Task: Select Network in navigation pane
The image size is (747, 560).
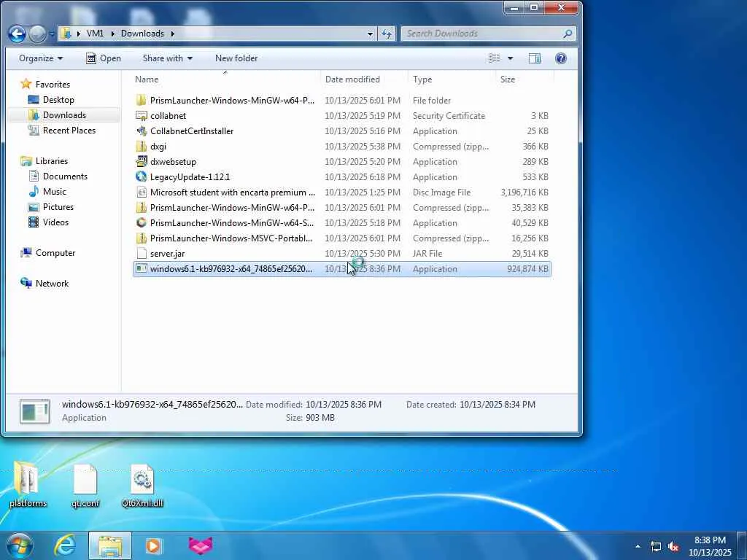Action: [44, 284]
